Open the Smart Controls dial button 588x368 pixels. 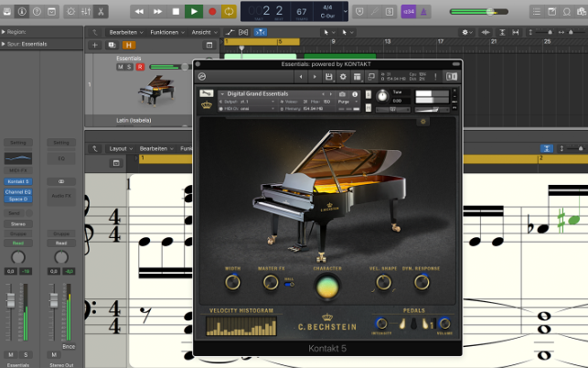pyautogui.click(x=71, y=12)
